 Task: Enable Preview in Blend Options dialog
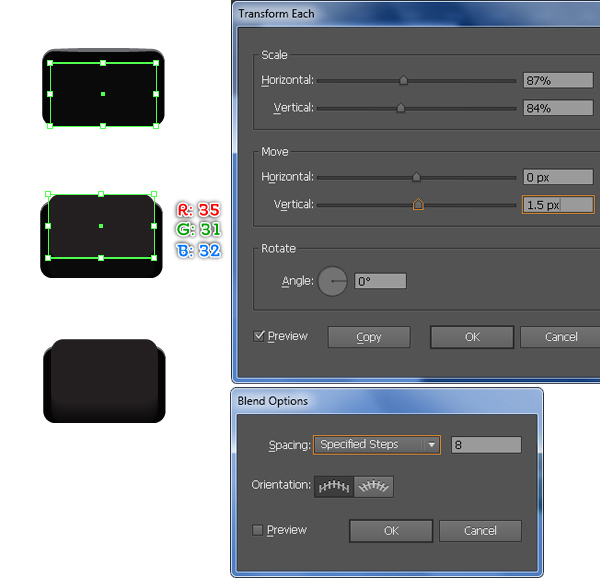[258, 530]
